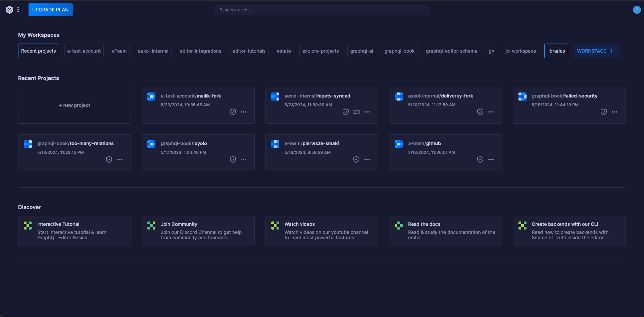Screen dimensions: 644x317
Task: Open more options on a-team/github card
Action: click(491, 160)
